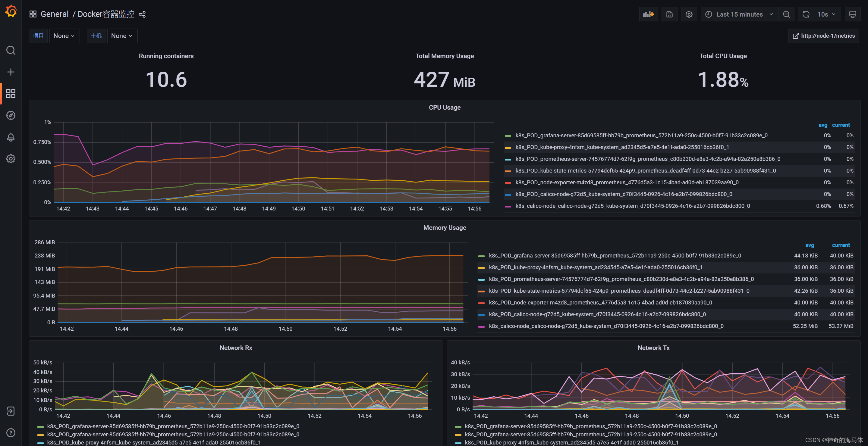Click the Refresh dashboard icon
868x446 pixels.
pyautogui.click(x=806, y=14)
